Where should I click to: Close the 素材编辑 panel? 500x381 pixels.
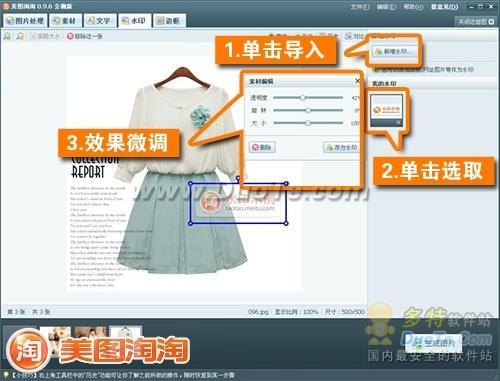(x=357, y=81)
